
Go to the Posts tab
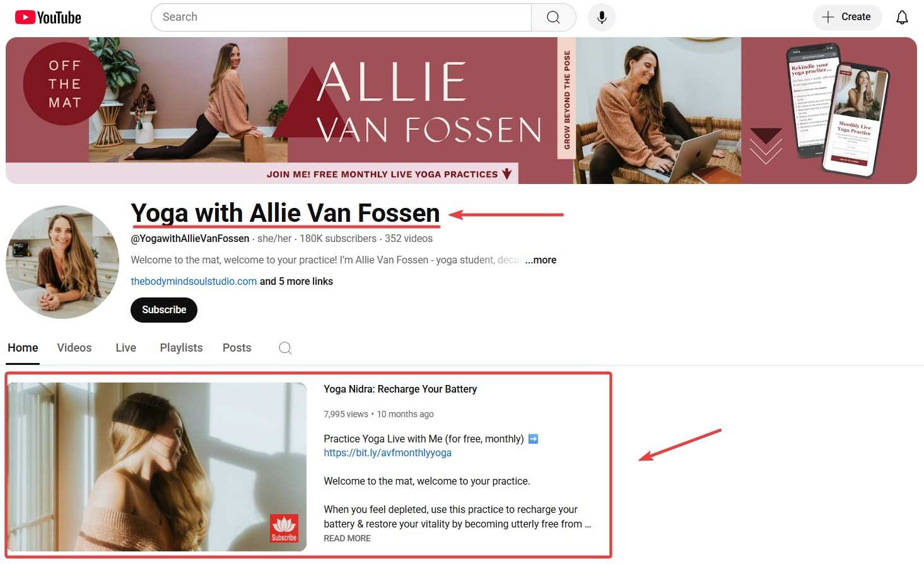[237, 348]
